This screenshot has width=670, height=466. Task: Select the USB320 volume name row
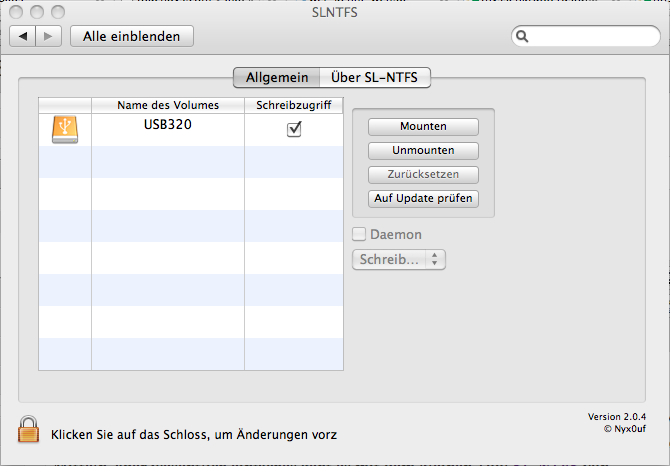tap(167, 128)
